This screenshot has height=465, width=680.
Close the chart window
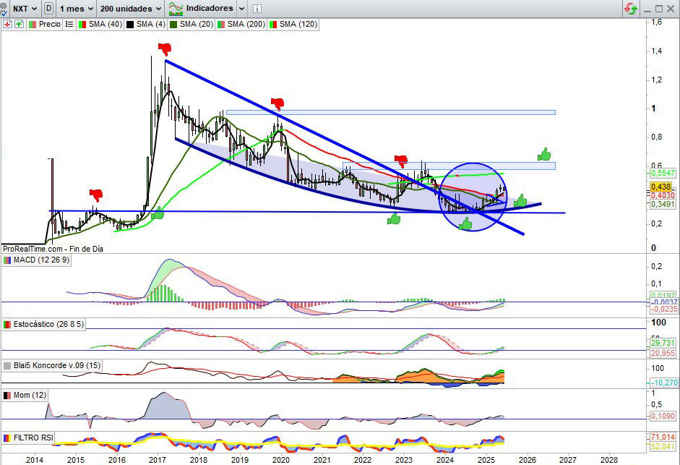pos(670,9)
